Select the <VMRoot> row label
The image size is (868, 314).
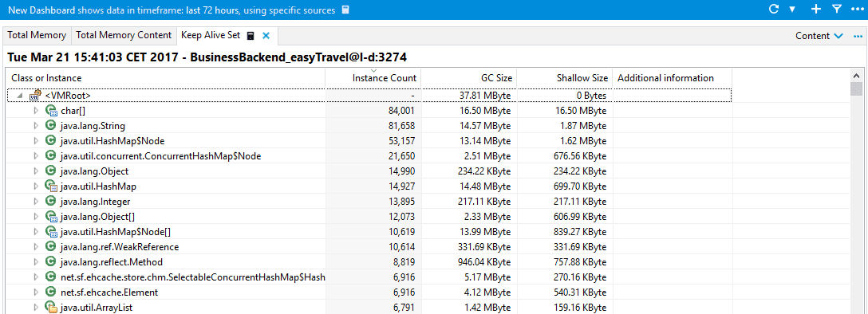tap(68, 96)
